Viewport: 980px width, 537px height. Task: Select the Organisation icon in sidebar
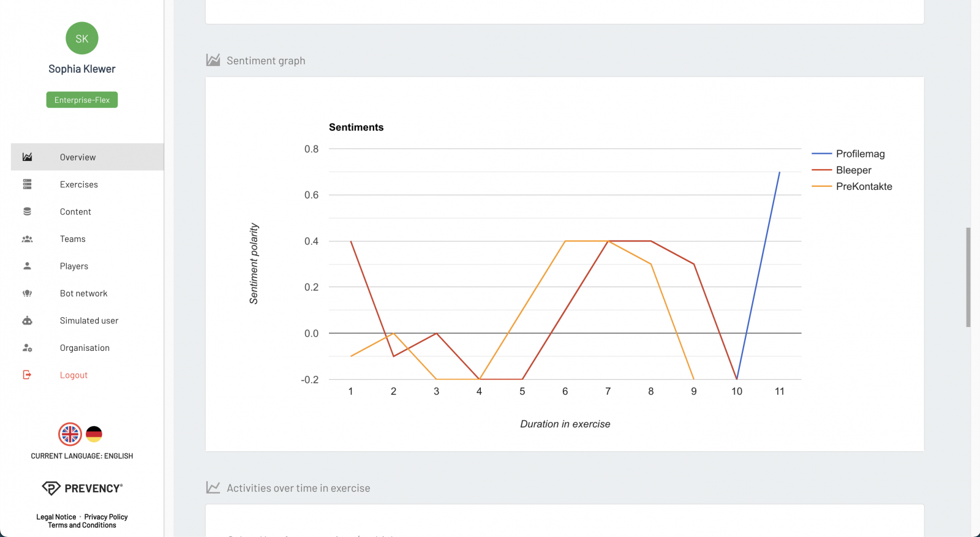27,347
